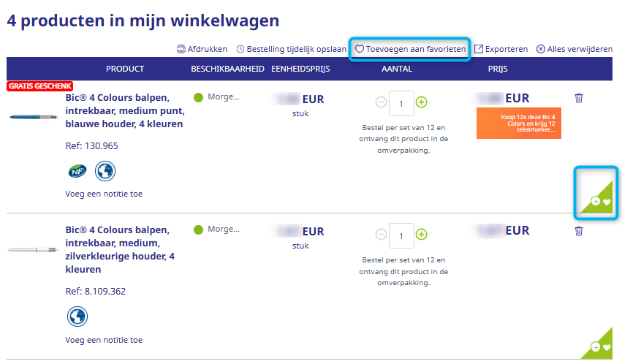This screenshot has width=622, height=364.
Task: Save order via Bestelling tijdelijk opslaan
Action: [292, 49]
